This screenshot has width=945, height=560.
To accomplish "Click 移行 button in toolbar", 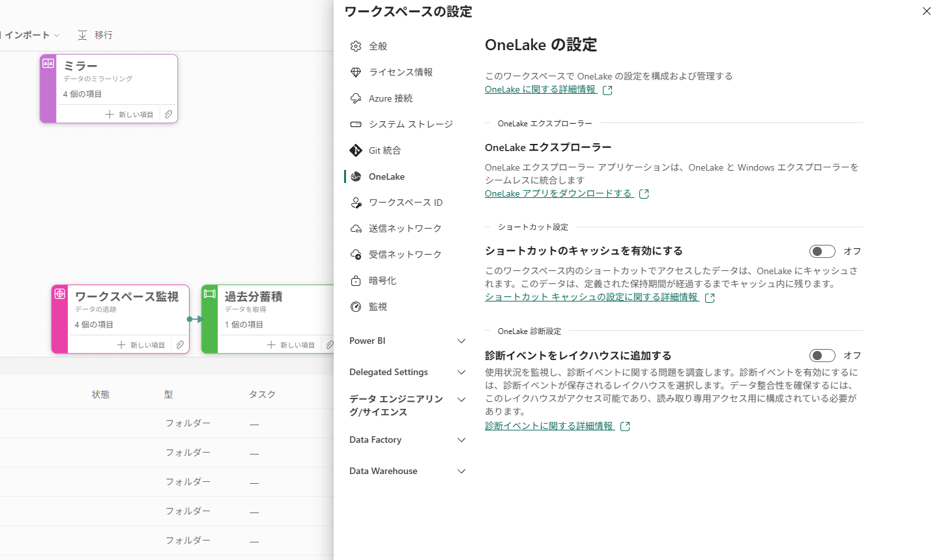I will click(95, 35).
